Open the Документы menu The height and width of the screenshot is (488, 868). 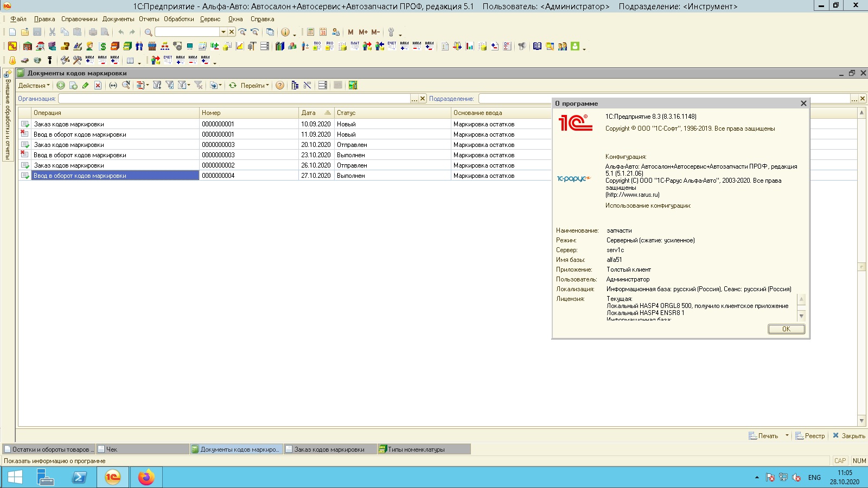point(118,19)
